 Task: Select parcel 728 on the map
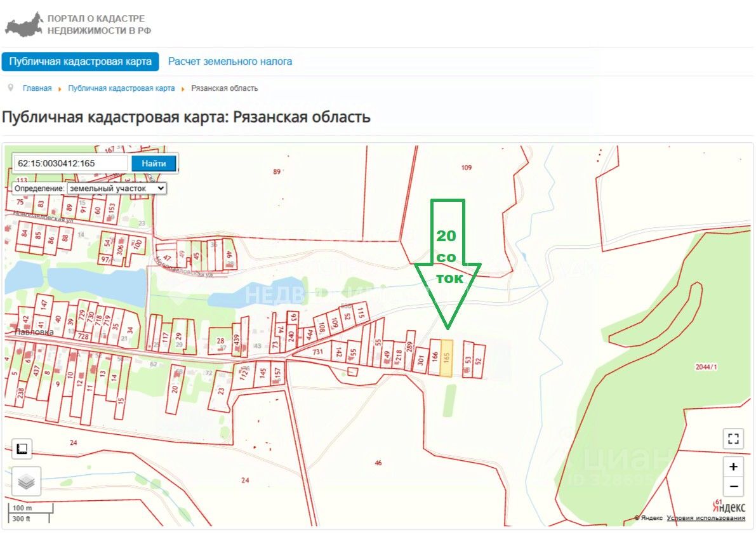(83, 336)
